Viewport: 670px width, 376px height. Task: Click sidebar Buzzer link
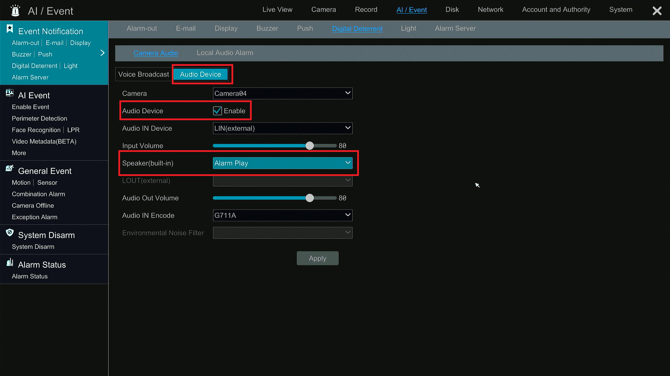[21, 54]
